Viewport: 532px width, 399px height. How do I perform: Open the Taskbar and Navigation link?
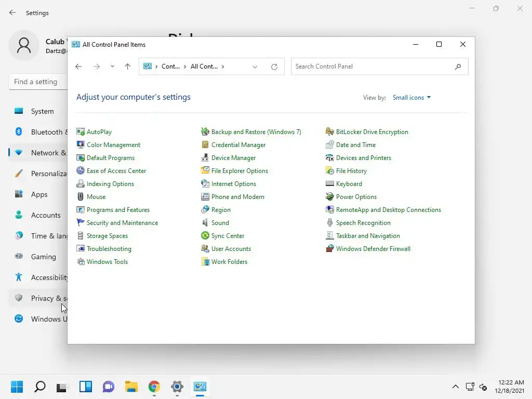[x=368, y=235]
